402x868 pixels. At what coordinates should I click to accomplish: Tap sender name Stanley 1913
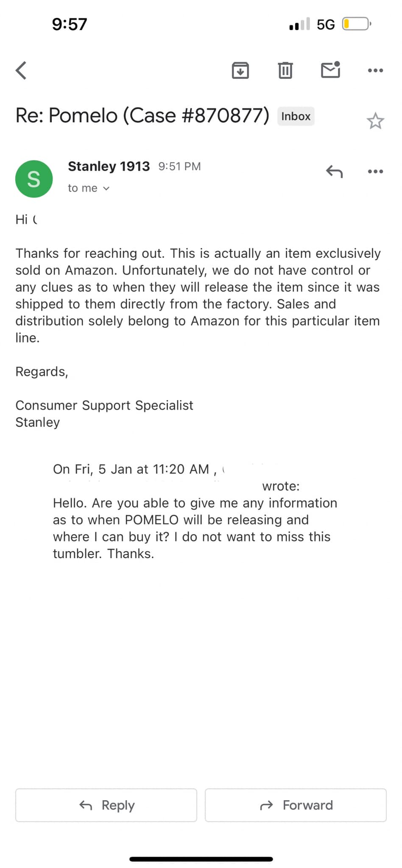(x=109, y=166)
